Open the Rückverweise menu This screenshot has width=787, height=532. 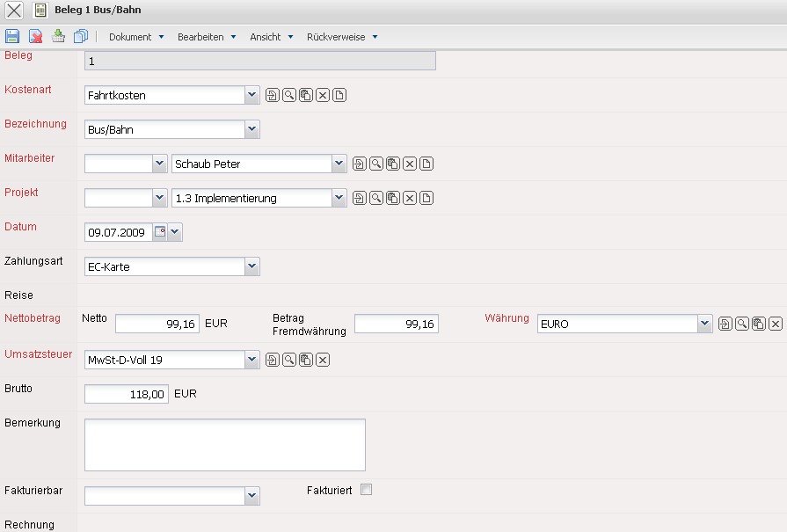[x=341, y=37]
